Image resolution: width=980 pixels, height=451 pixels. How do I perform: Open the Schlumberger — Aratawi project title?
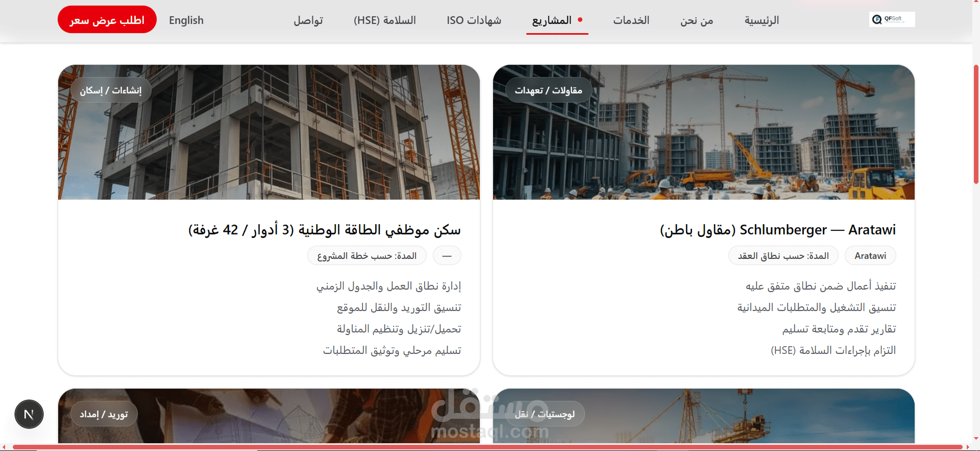pyautogui.click(x=778, y=230)
